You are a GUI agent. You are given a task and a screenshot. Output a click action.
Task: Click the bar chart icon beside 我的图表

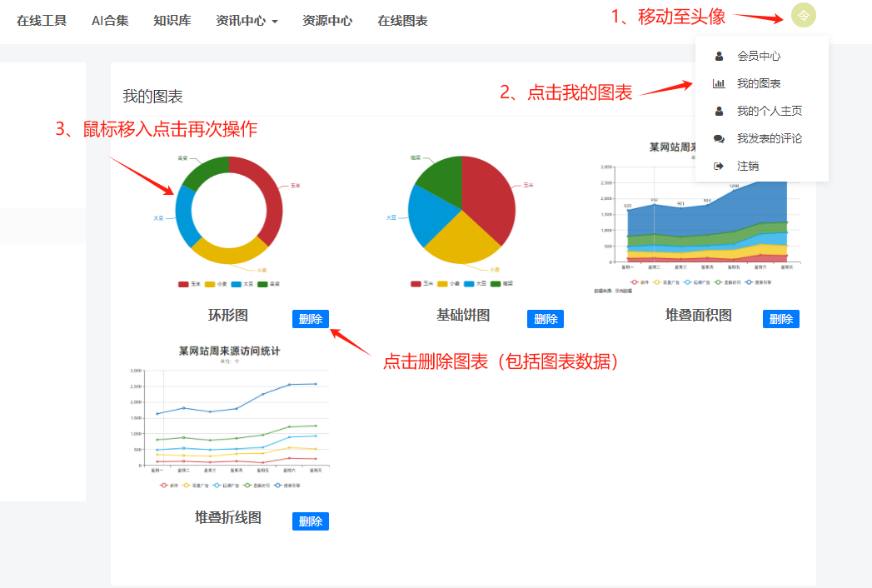719,82
